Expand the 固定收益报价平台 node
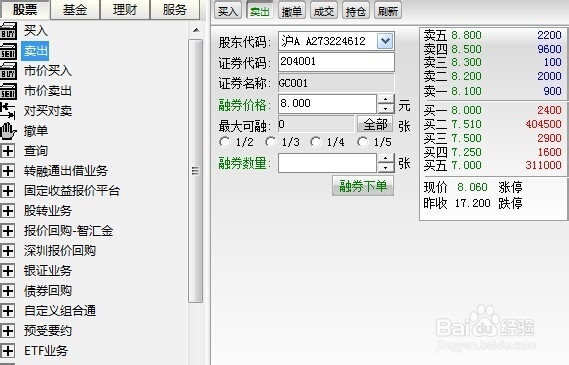 tap(8, 190)
